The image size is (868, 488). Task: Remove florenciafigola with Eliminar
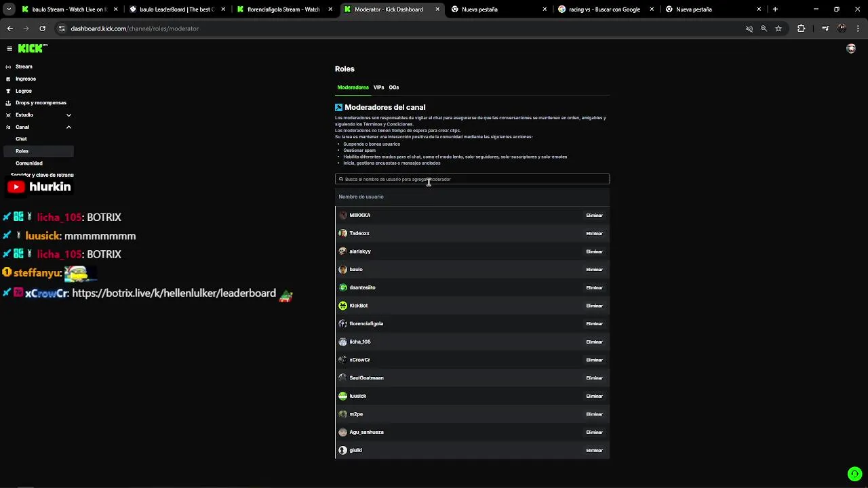(594, 324)
